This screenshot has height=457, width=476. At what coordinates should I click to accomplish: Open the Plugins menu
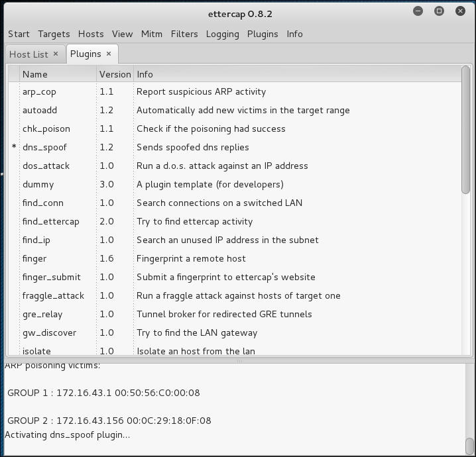[263, 34]
